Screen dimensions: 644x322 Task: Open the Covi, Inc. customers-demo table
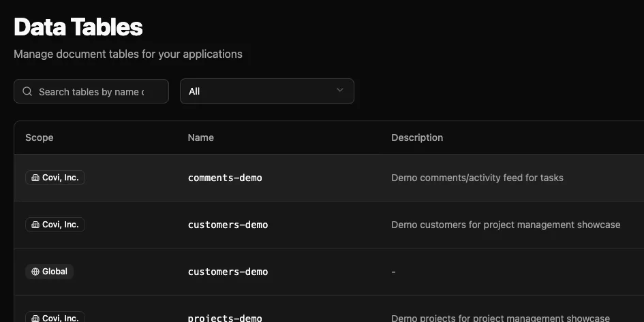point(228,225)
